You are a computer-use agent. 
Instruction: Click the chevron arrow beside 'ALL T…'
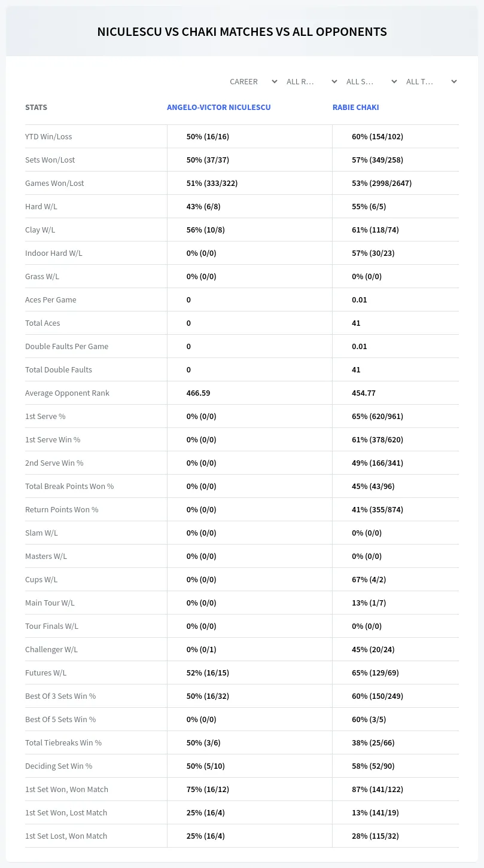(453, 81)
